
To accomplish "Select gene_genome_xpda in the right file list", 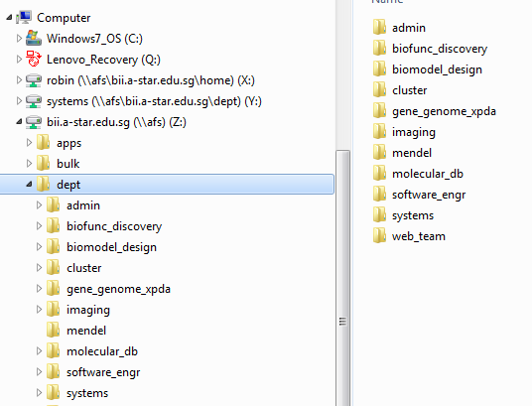I will pyautogui.click(x=444, y=111).
